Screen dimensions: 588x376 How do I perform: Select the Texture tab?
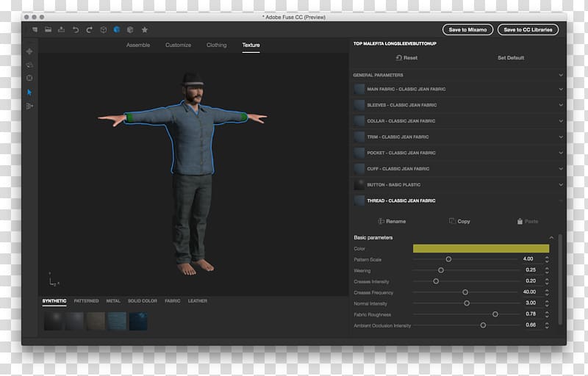tap(251, 45)
